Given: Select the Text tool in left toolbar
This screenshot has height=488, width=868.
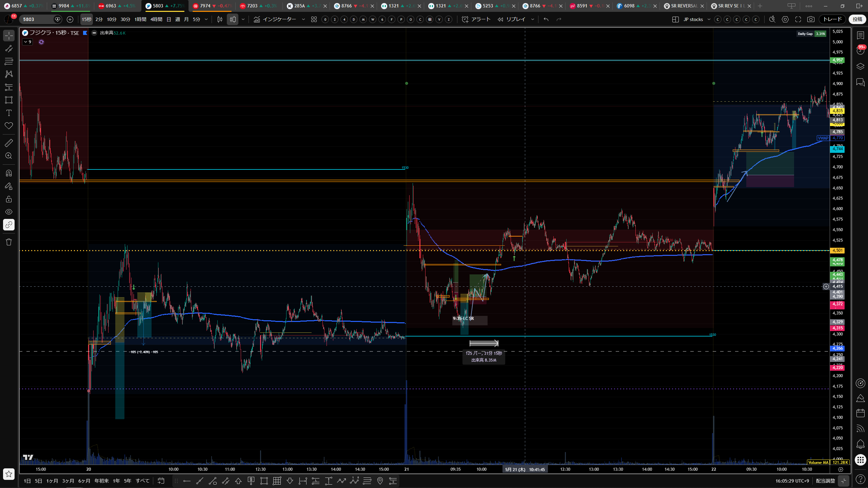Looking at the screenshot, I should tap(9, 113).
